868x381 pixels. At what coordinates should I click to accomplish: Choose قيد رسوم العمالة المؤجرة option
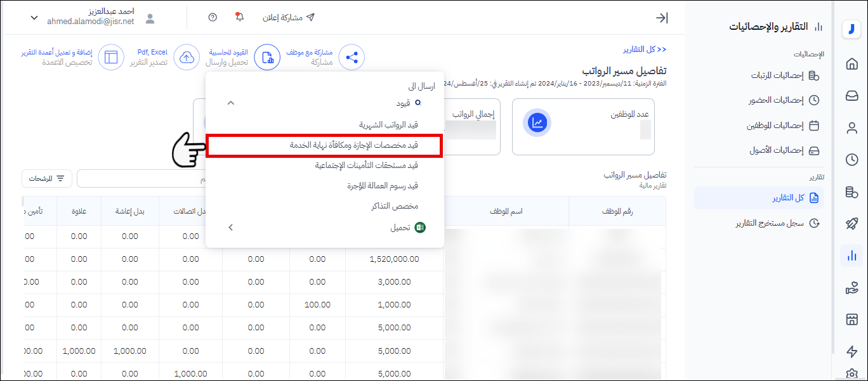pyautogui.click(x=382, y=186)
